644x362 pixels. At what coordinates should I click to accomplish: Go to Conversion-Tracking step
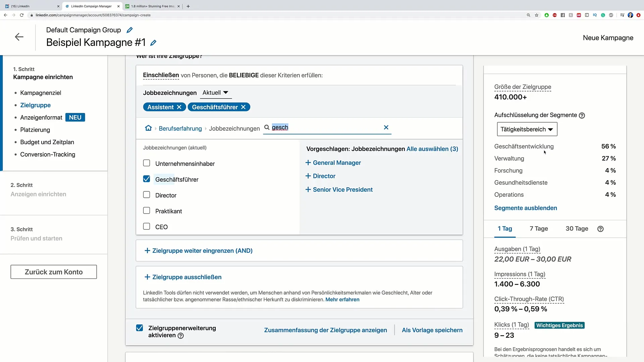coord(48,155)
